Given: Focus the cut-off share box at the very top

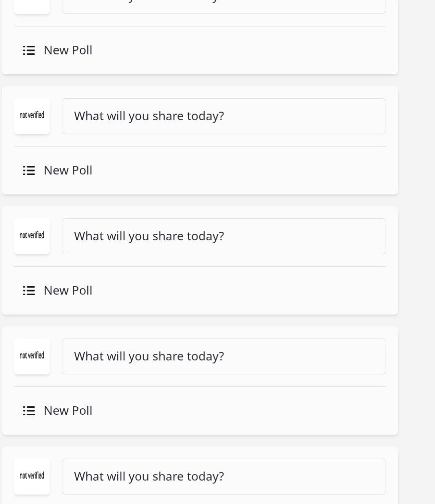Looking at the screenshot, I should pyautogui.click(x=224, y=7).
